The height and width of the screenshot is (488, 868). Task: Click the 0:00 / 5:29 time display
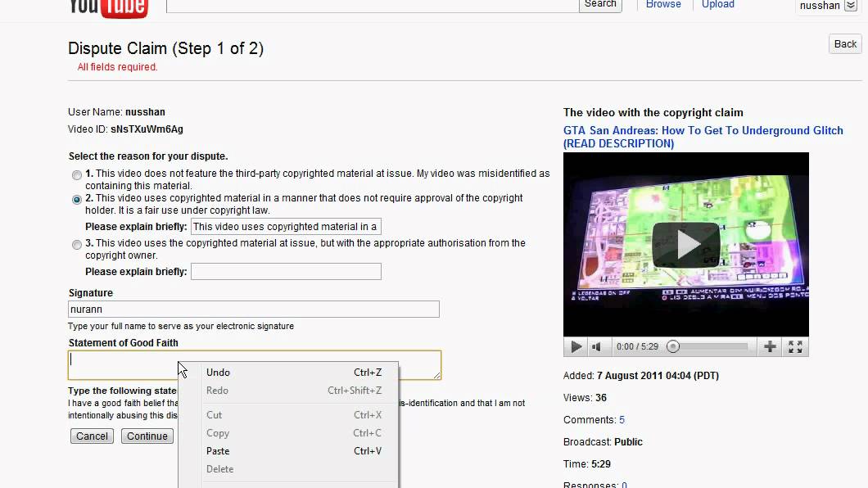(637, 347)
